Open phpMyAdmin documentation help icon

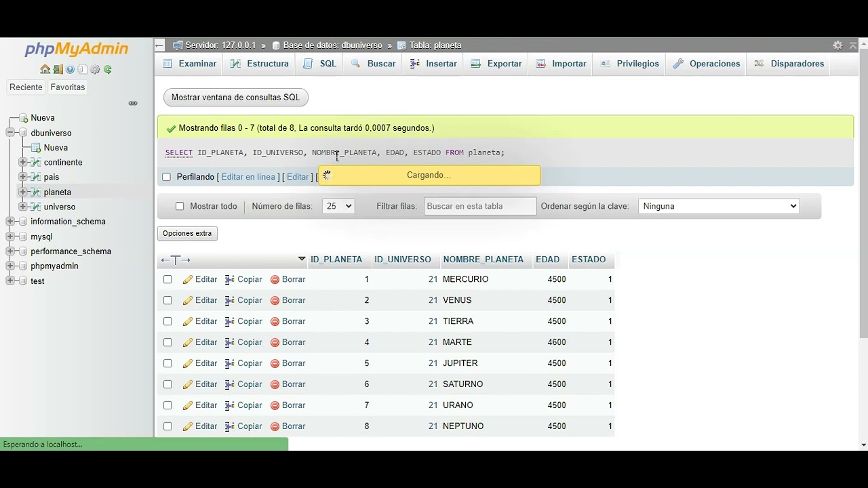(x=70, y=69)
